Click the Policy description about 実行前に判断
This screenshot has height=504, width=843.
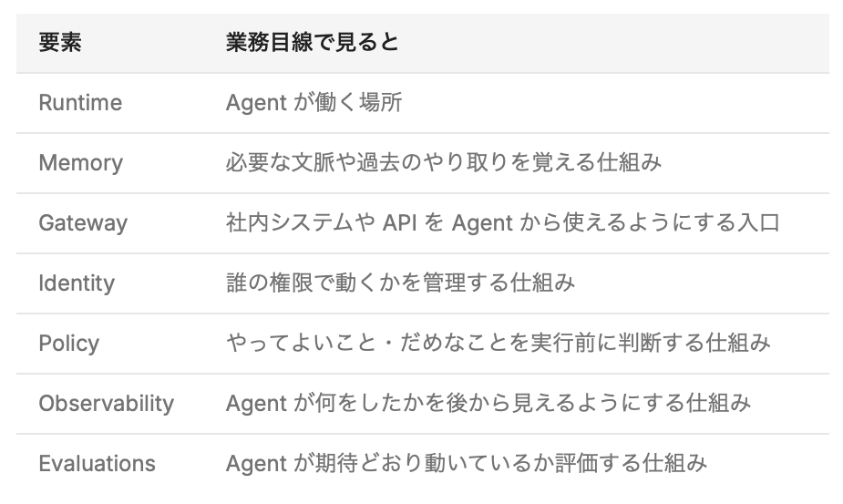point(499,344)
